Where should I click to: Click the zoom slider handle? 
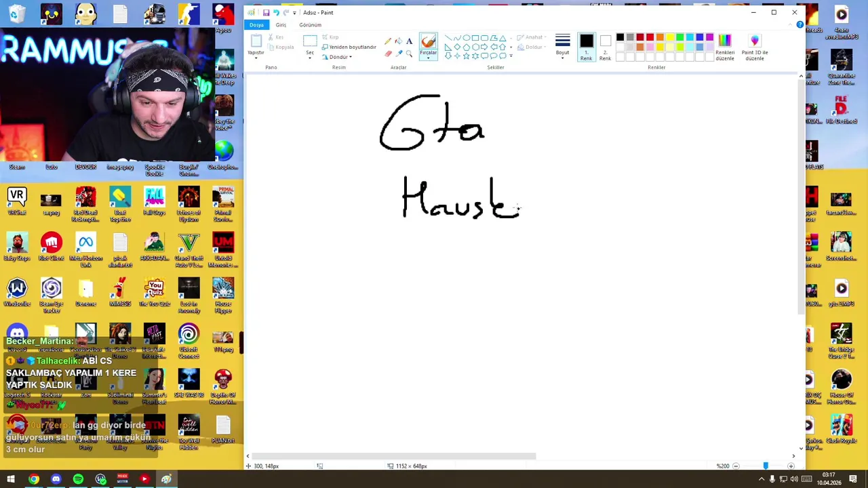pos(766,466)
